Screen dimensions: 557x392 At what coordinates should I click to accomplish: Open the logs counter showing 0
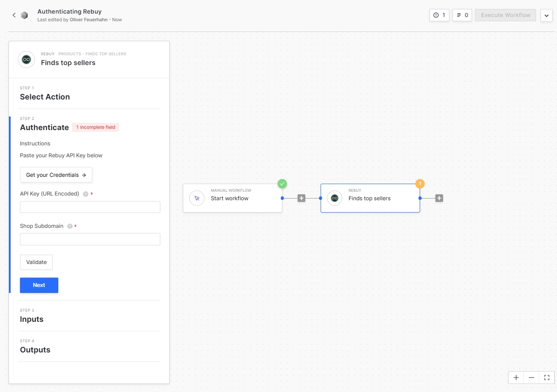tap(462, 15)
